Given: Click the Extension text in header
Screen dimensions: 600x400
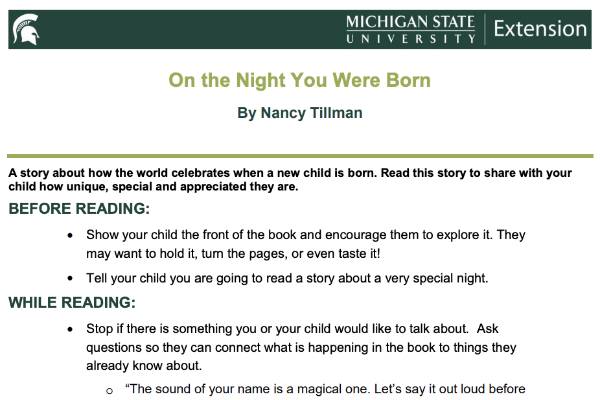Looking at the screenshot, I should click(540, 29).
